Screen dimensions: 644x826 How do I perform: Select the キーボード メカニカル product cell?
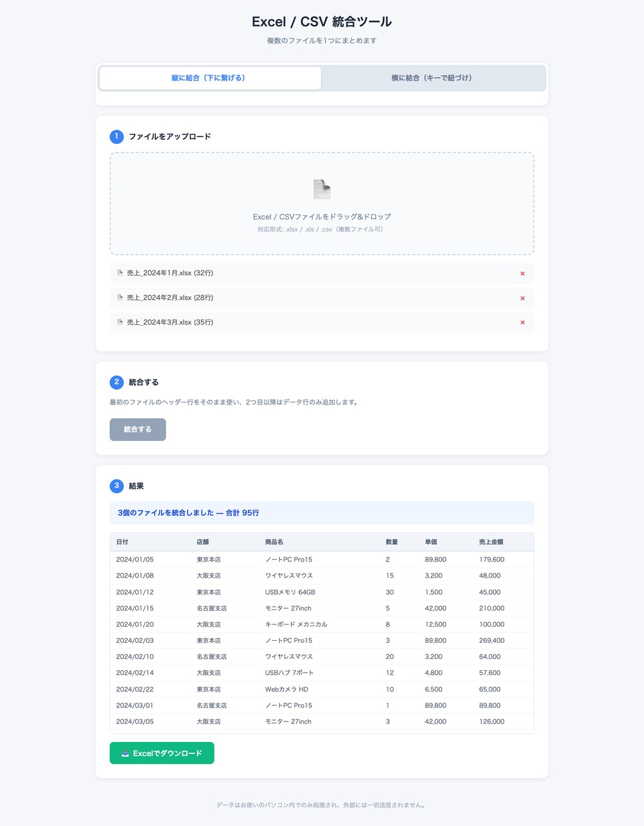(296, 624)
